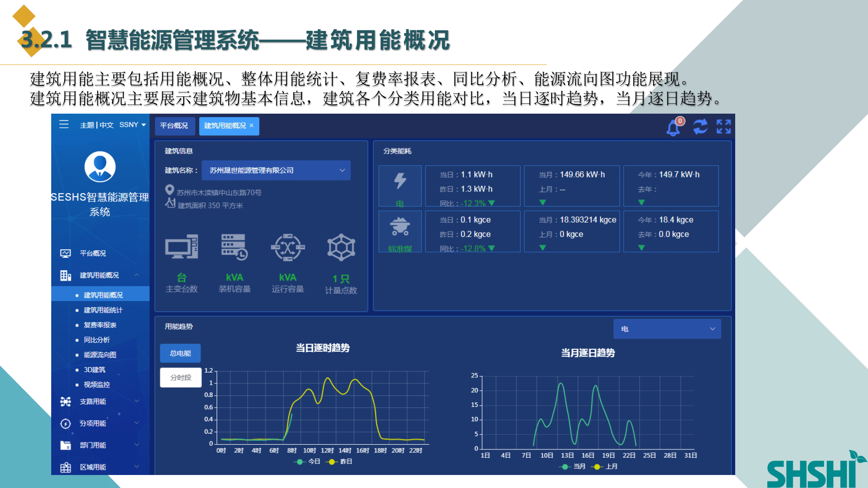Expand the 区域用能 sidebar group
The width and height of the screenshot is (868, 488).
pos(137,467)
